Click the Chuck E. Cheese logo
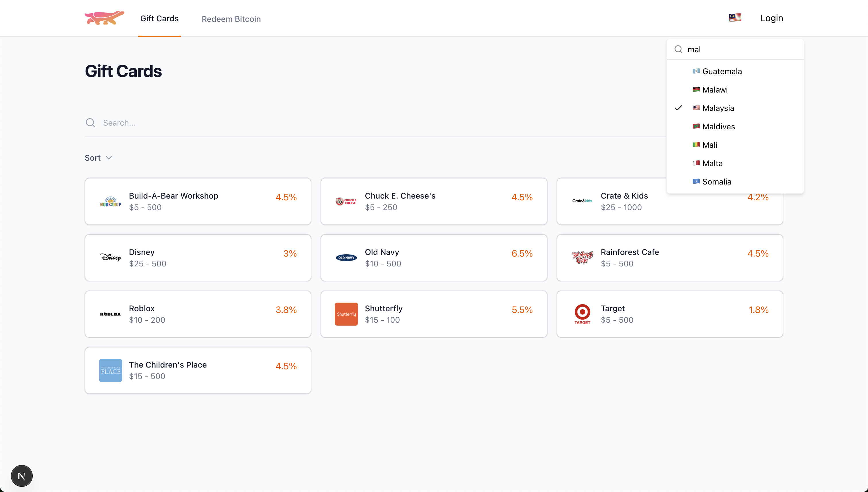This screenshot has height=492, width=868. tap(346, 201)
